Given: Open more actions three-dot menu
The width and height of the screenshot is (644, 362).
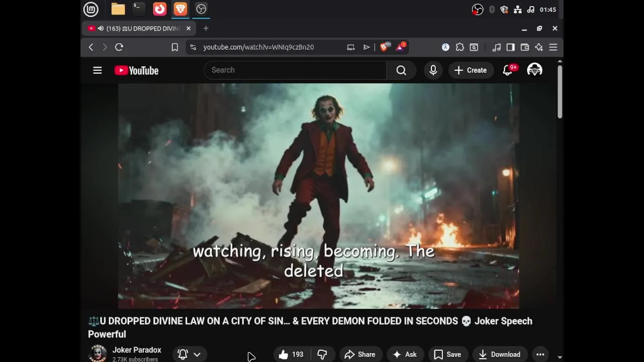Looking at the screenshot, I should click(x=540, y=354).
